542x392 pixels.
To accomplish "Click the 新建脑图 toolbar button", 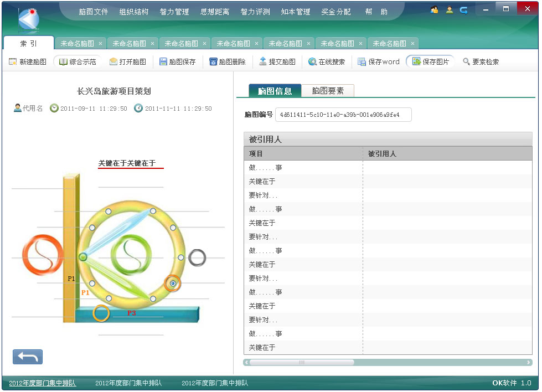I will pos(27,61).
